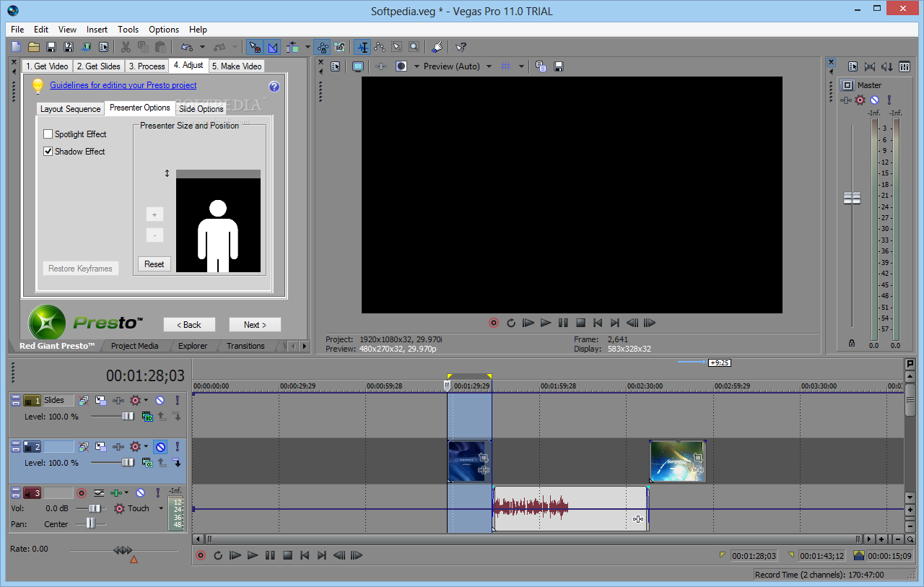Click the Next > button

[255, 325]
